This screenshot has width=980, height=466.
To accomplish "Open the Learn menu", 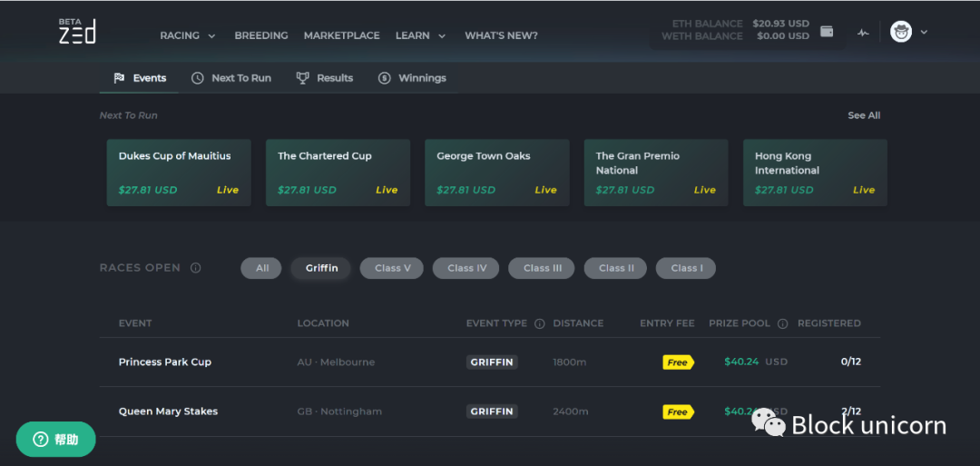I will [x=413, y=35].
